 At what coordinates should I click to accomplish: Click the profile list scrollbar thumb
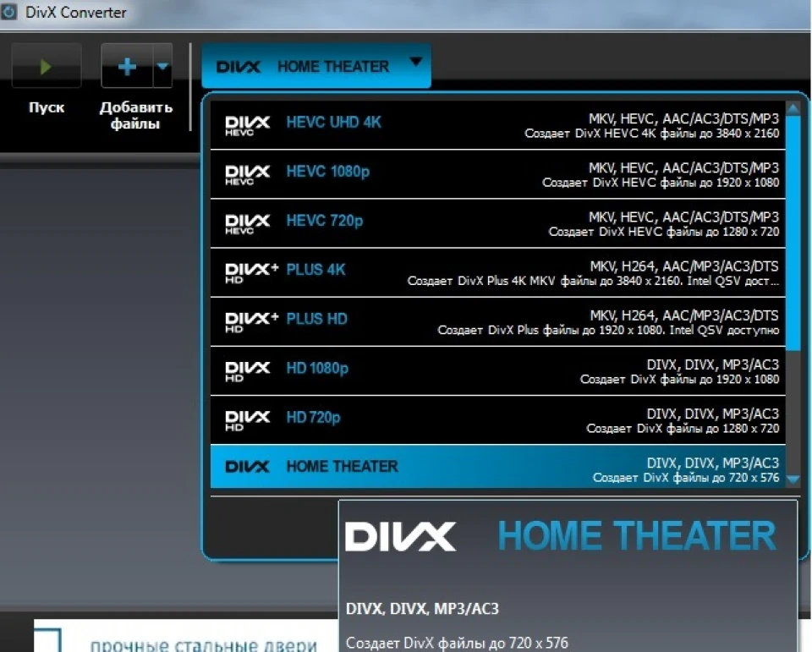793,232
